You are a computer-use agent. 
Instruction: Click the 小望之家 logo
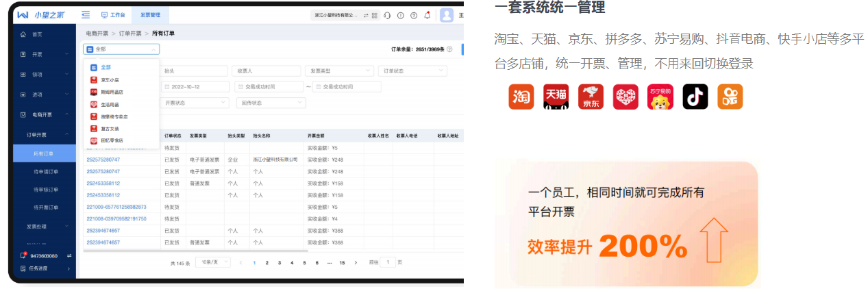42,14
